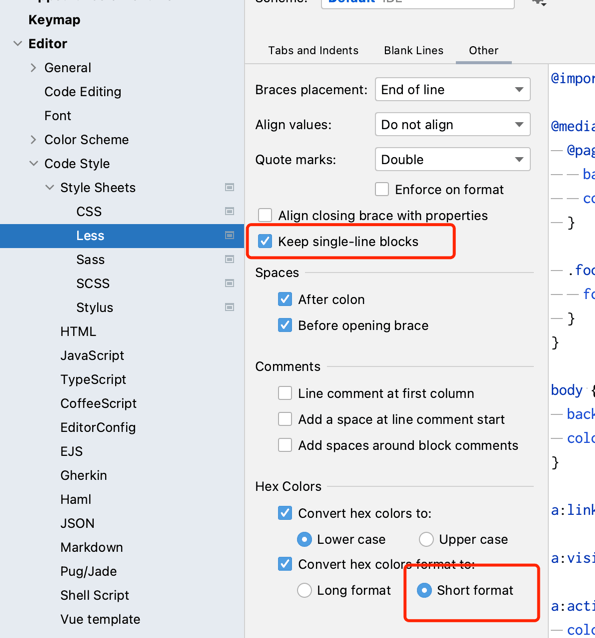Open Vue template code style
Screen dimensions: 595x638
100,619
